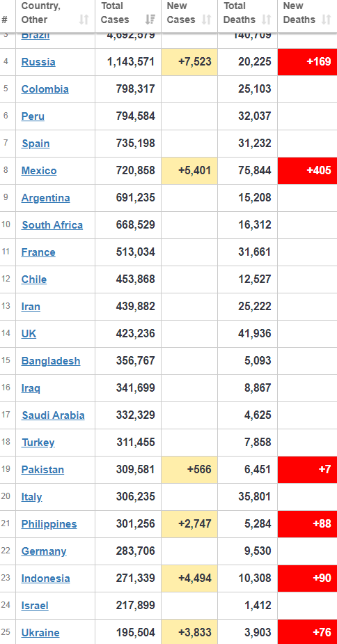
Task: Open the Ukraine country link
Action: (x=40, y=633)
